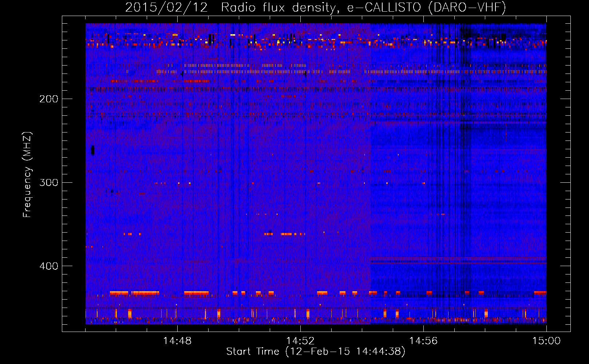Click the 300 frequency tick label

pyautogui.click(x=49, y=182)
